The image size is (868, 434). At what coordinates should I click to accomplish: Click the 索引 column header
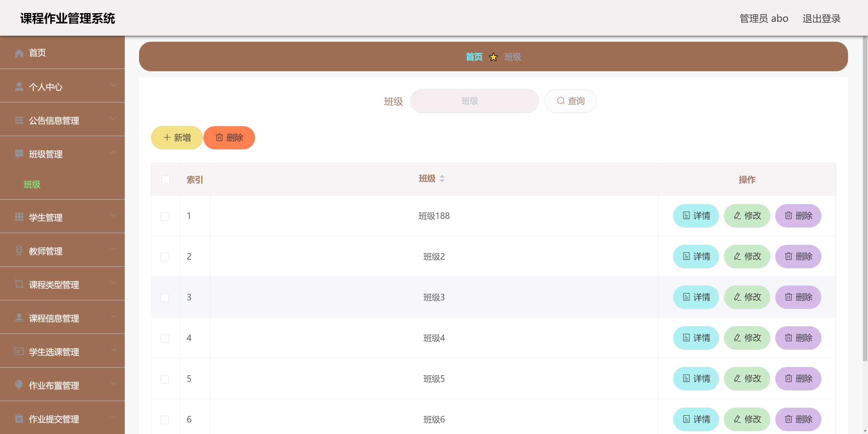tap(195, 180)
